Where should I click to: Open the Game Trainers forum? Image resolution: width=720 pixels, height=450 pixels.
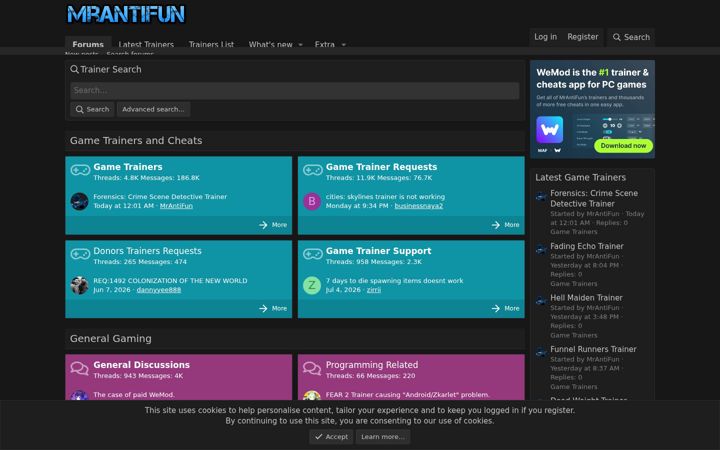(x=128, y=167)
